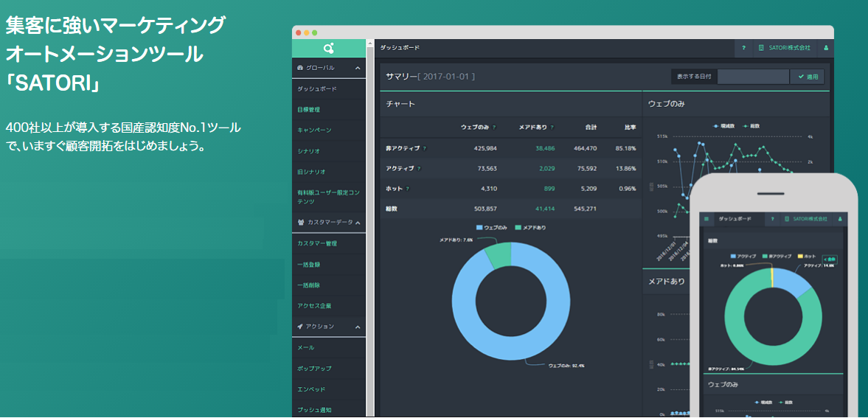Toggle ホット legend item in phone donut chart
Viewport: 868px width, 418px height.
[x=805, y=257]
